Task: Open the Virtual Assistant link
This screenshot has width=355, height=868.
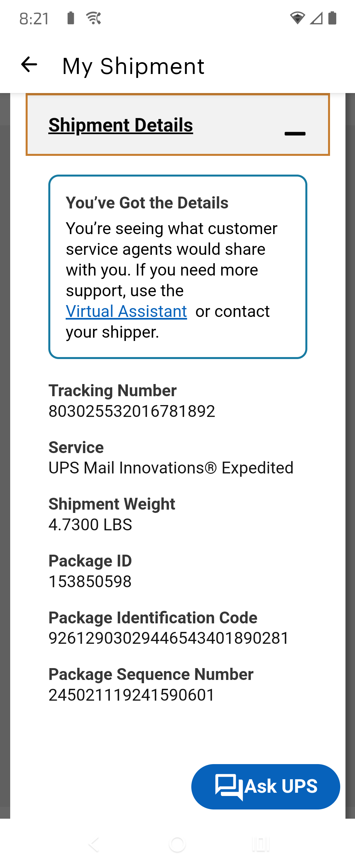Action: coord(126,311)
